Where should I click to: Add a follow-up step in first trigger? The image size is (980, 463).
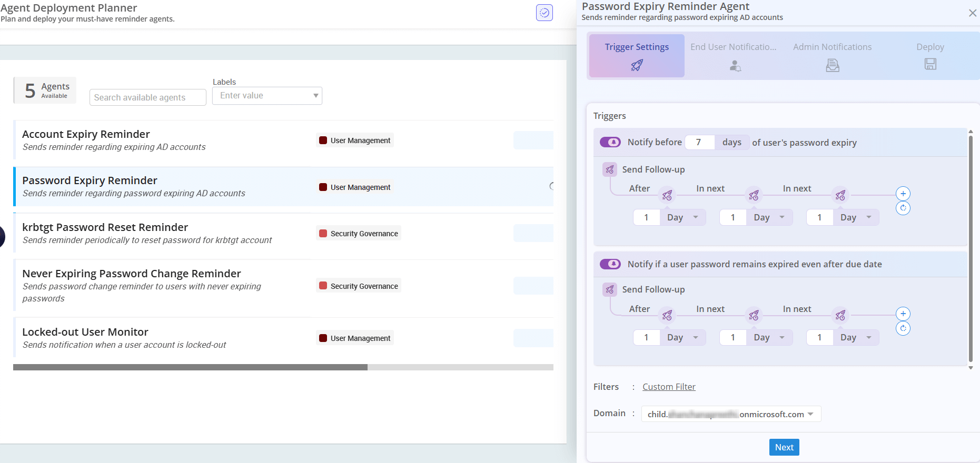point(903,194)
